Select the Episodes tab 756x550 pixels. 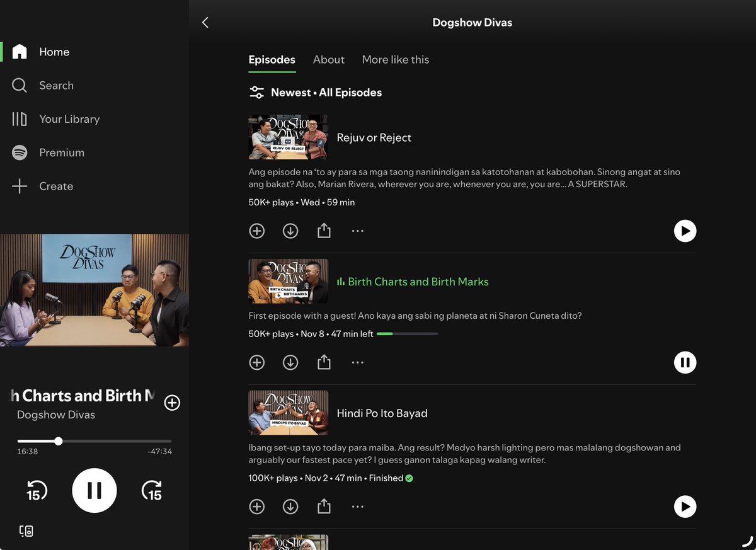click(x=272, y=60)
